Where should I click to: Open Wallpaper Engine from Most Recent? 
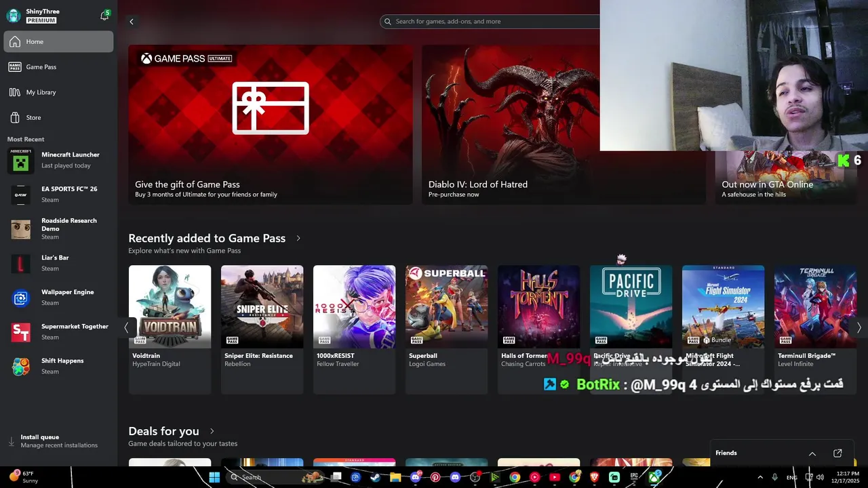point(58,298)
